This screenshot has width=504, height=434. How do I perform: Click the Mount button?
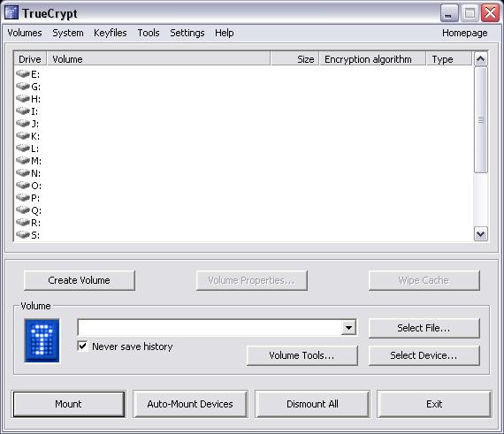coord(68,404)
